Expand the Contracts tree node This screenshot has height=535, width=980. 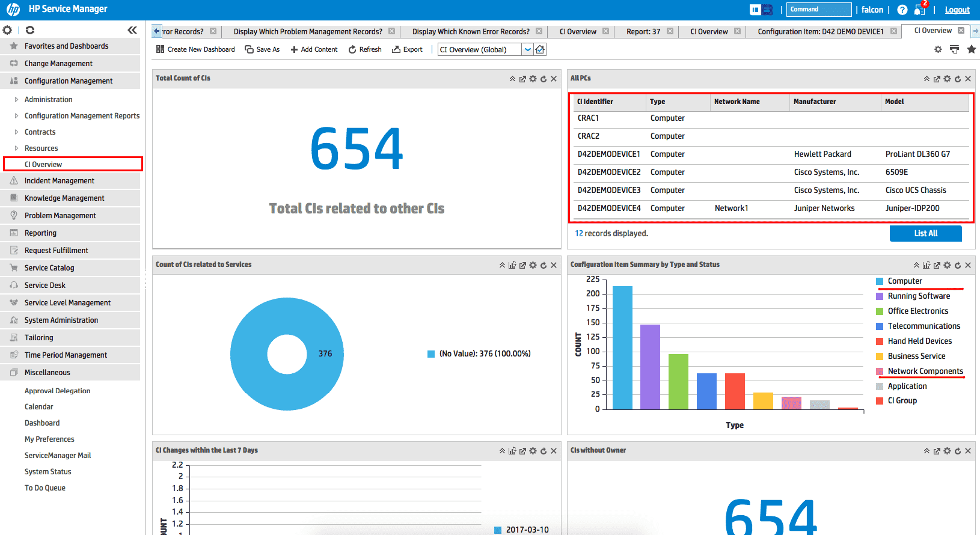[x=16, y=132]
